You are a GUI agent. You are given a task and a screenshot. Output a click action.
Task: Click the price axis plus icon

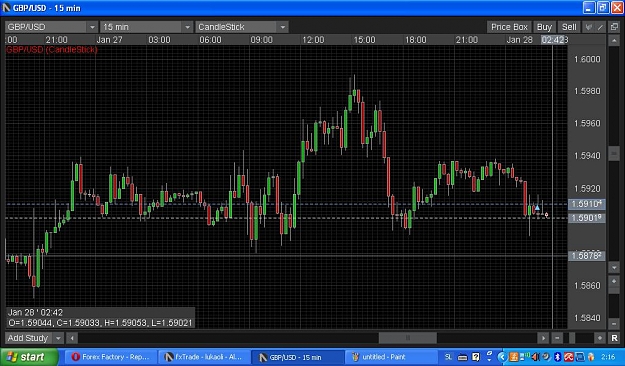pos(614,281)
